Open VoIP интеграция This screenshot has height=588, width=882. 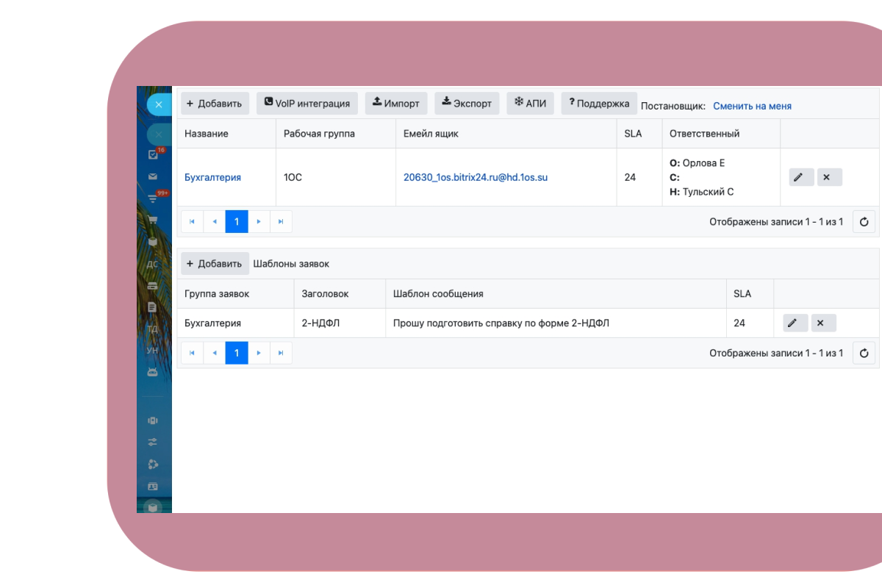[x=307, y=104]
